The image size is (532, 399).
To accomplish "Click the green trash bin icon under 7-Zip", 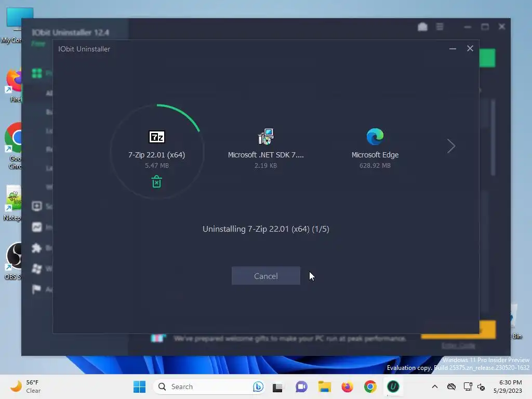I will click(x=156, y=181).
